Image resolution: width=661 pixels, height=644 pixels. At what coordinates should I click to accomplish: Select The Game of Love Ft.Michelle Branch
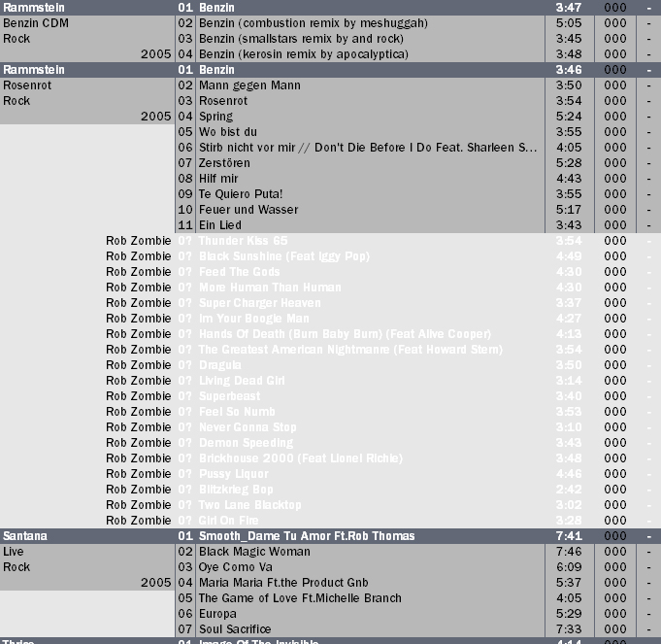point(300,598)
